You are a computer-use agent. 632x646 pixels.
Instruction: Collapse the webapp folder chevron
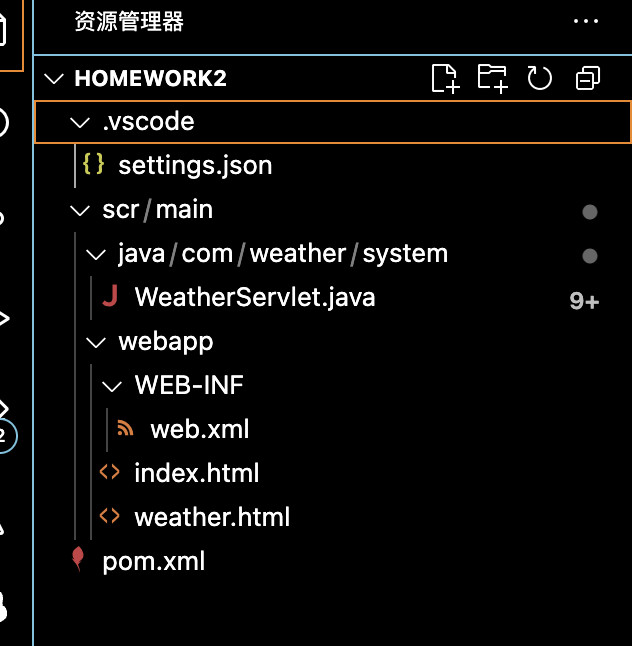(95, 342)
